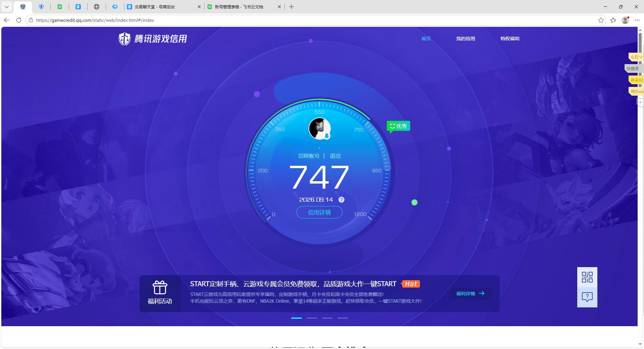644x349 pixels.
Task: Open the 信用详情 button
Action: tap(319, 212)
